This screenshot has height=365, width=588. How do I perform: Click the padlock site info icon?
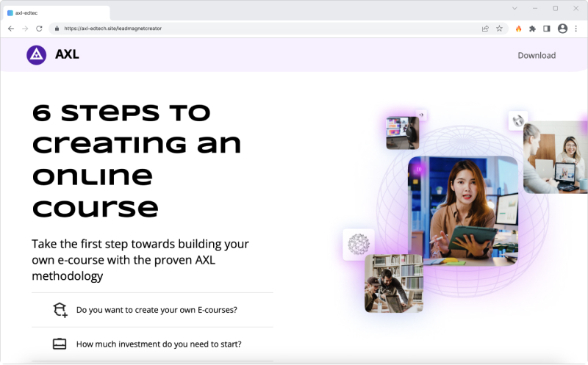click(x=57, y=29)
